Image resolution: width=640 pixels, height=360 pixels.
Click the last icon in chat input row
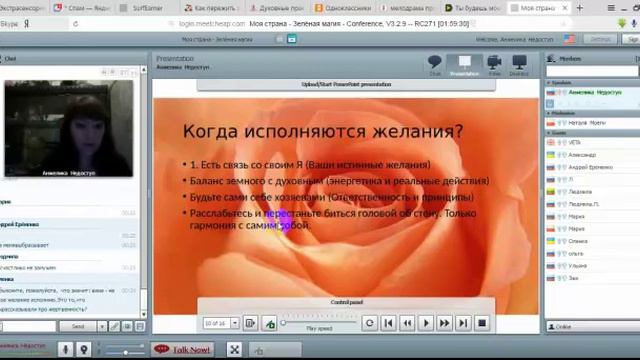tap(140, 327)
